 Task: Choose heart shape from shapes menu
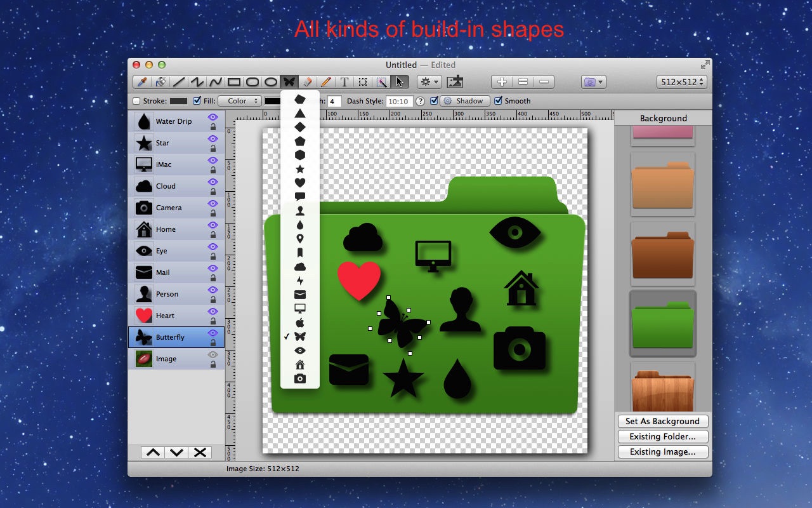tap(300, 183)
